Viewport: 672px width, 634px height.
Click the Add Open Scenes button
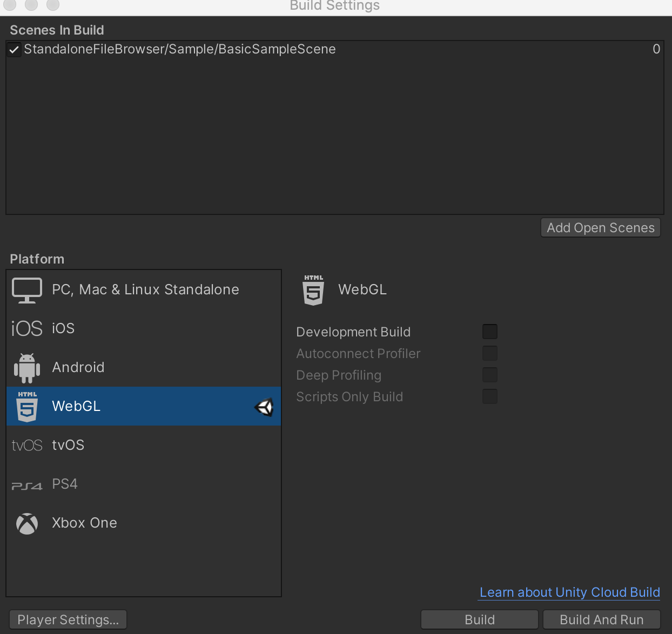601,227
